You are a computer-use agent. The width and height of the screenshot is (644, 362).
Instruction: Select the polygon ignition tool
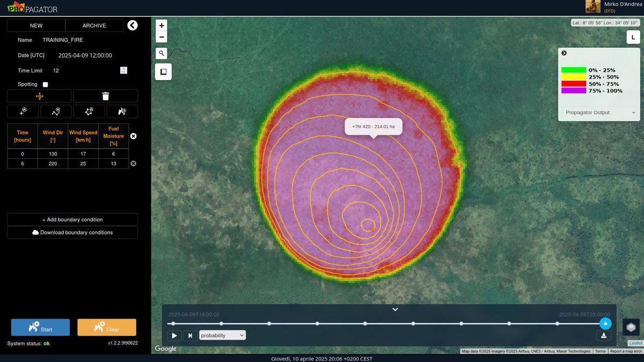[x=89, y=111]
